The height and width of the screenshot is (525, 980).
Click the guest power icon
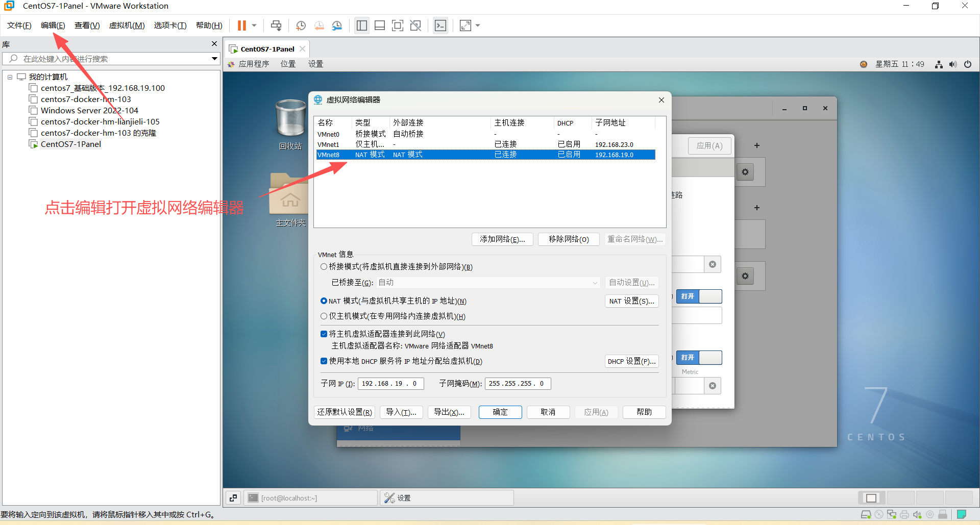[967, 64]
